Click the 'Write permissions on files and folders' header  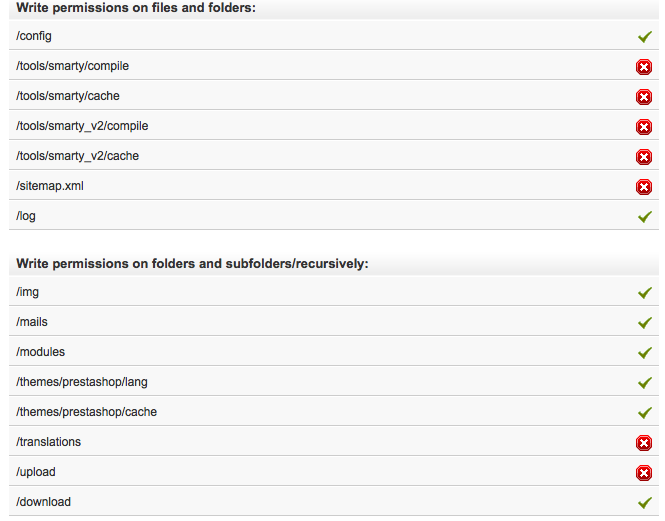coord(136,8)
